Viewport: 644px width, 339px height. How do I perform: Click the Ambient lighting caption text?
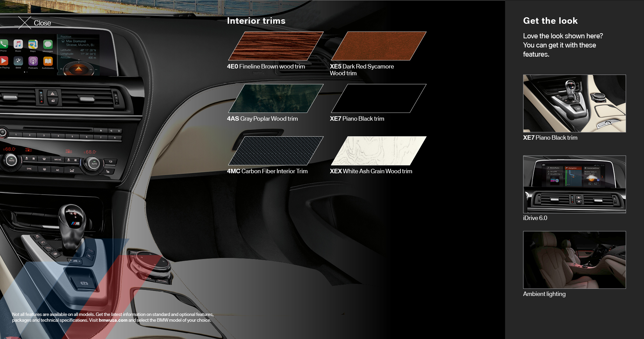pyautogui.click(x=544, y=294)
